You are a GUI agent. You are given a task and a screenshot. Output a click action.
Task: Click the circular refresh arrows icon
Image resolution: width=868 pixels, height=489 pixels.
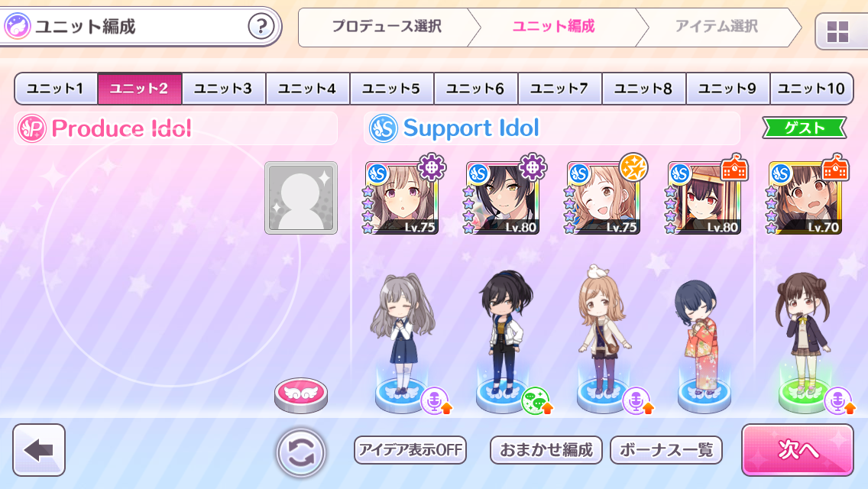(301, 452)
